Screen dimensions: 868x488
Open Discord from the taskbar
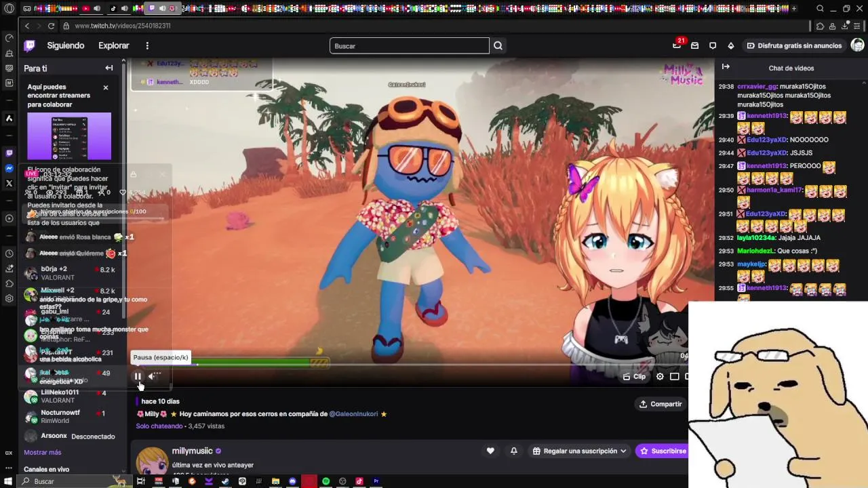[x=292, y=481]
